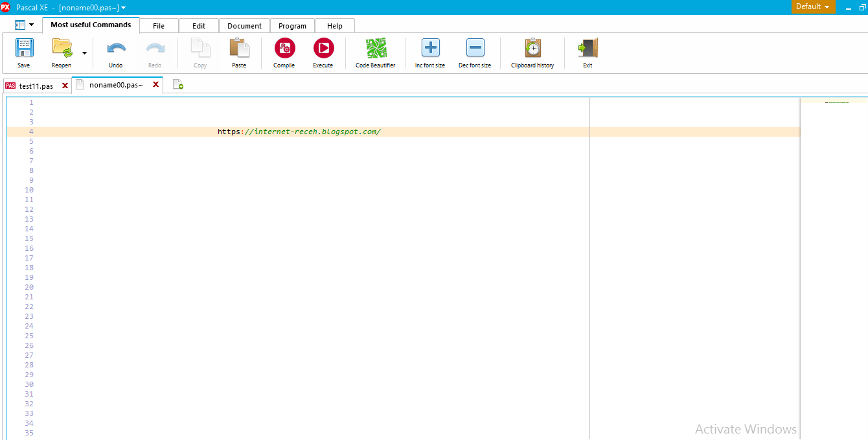
Task: Save the current file
Action: pos(24,52)
